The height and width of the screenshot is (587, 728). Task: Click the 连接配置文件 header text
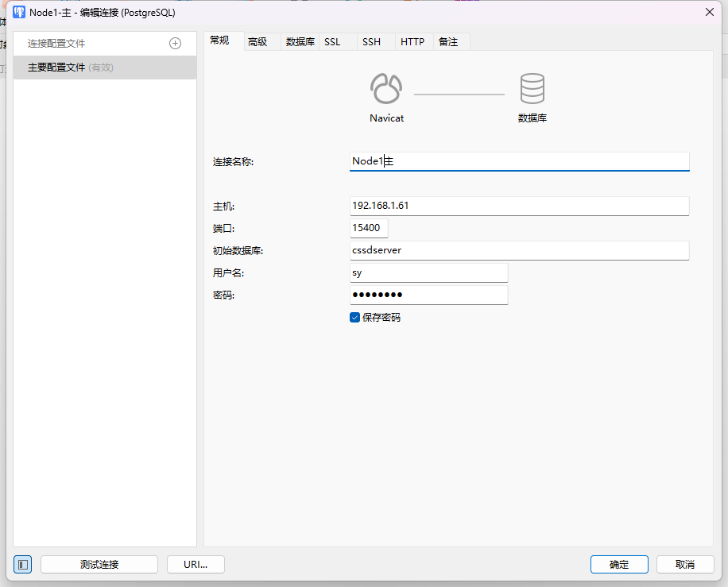pos(56,44)
